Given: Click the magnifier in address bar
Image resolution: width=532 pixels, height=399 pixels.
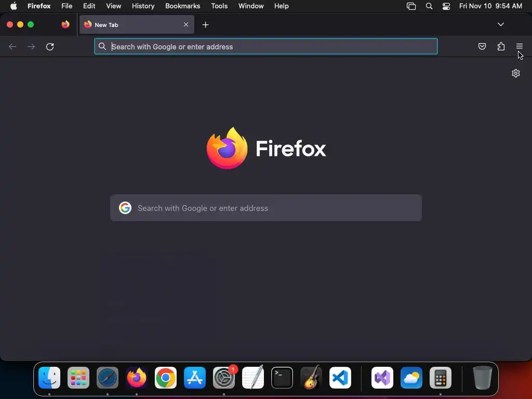Looking at the screenshot, I should tap(102, 46).
